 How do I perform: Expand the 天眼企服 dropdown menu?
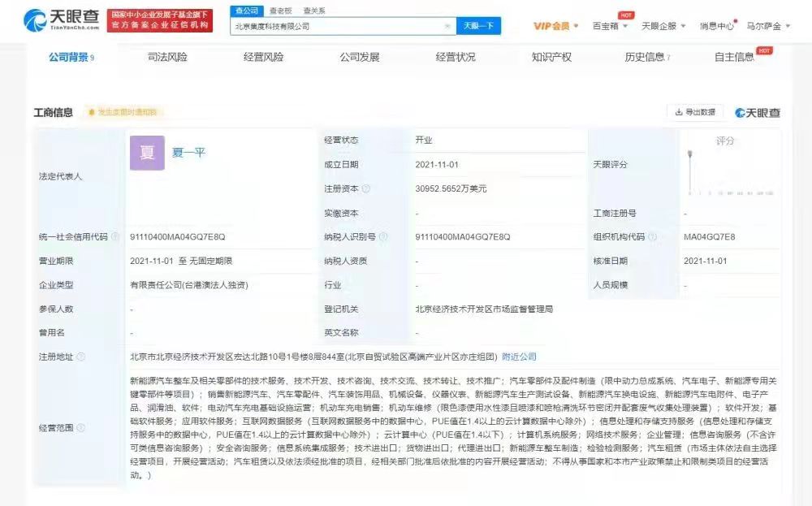tap(663, 26)
